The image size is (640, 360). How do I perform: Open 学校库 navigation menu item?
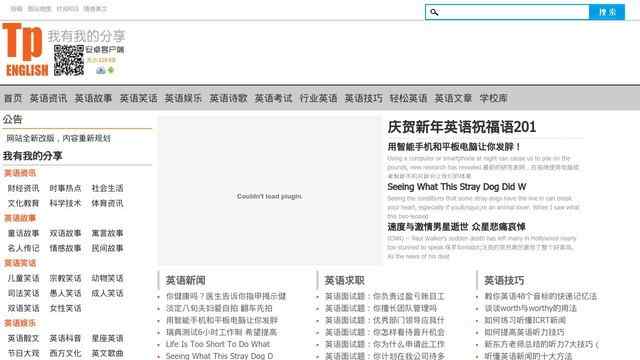[x=493, y=98]
